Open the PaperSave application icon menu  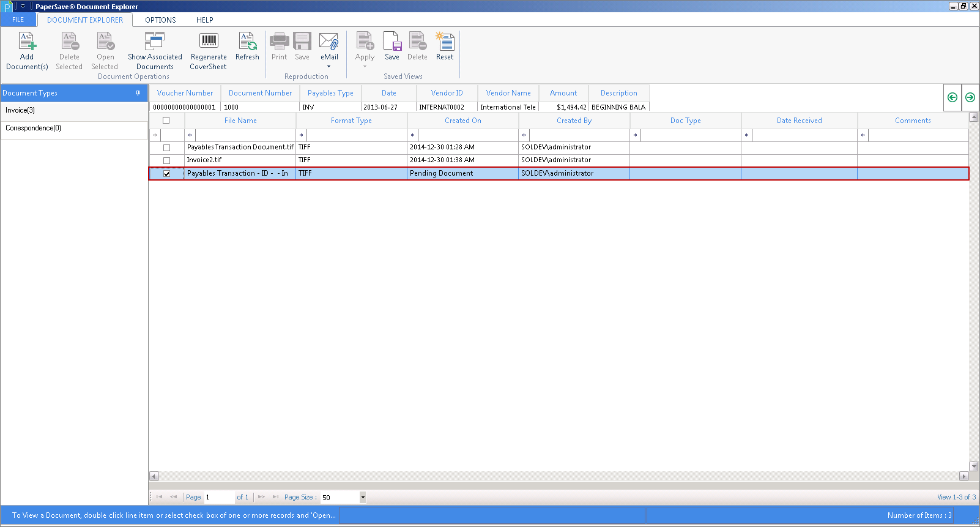click(7, 7)
